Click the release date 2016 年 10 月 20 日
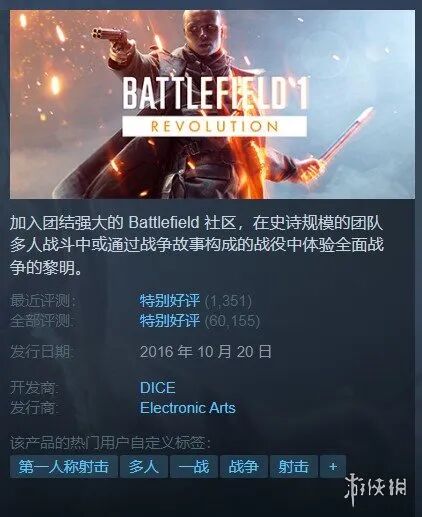The width and height of the screenshot is (422, 517). coord(206,352)
